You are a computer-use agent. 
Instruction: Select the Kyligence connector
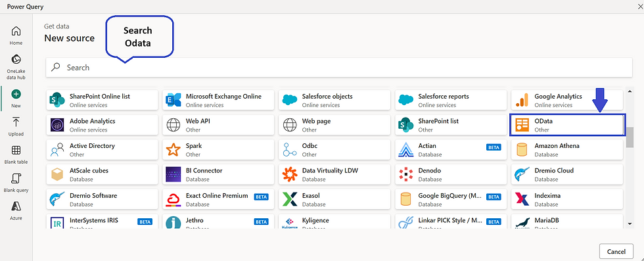pyautogui.click(x=334, y=222)
